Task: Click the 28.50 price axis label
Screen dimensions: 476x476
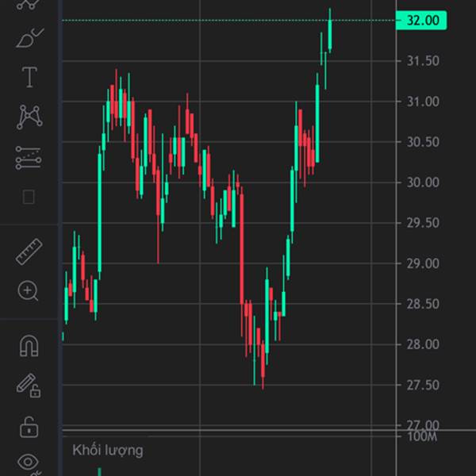Action: coord(423,304)
